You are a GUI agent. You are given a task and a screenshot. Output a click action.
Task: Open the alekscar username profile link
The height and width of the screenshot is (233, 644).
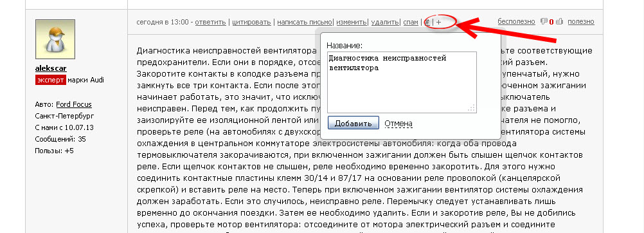51,68
